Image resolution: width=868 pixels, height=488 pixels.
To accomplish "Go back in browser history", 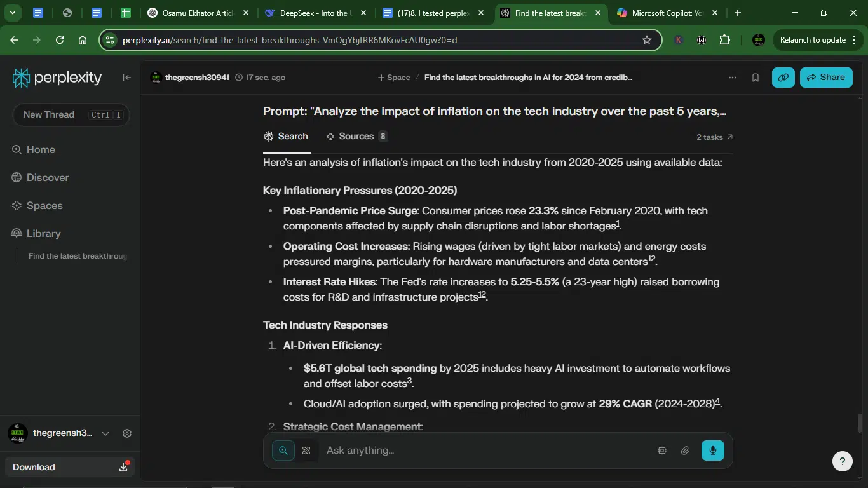I will click(x=14, y=40).
